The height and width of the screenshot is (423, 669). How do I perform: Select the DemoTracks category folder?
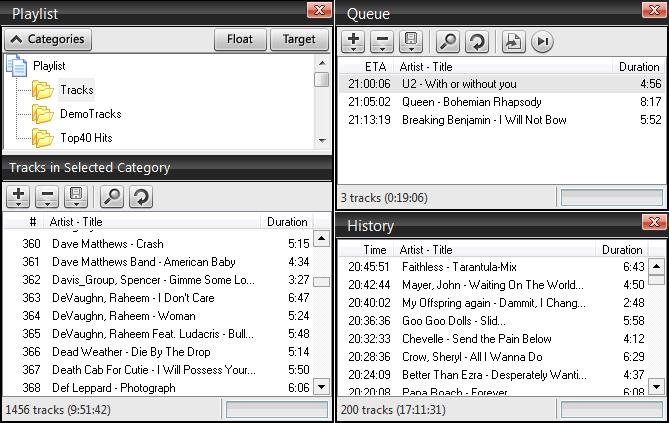[90, 114]
